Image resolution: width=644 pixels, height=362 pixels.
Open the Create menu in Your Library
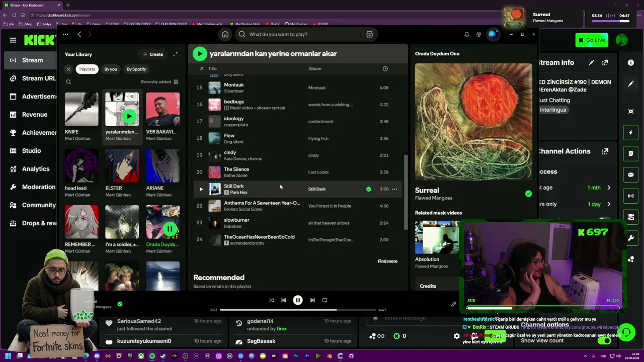153,54
